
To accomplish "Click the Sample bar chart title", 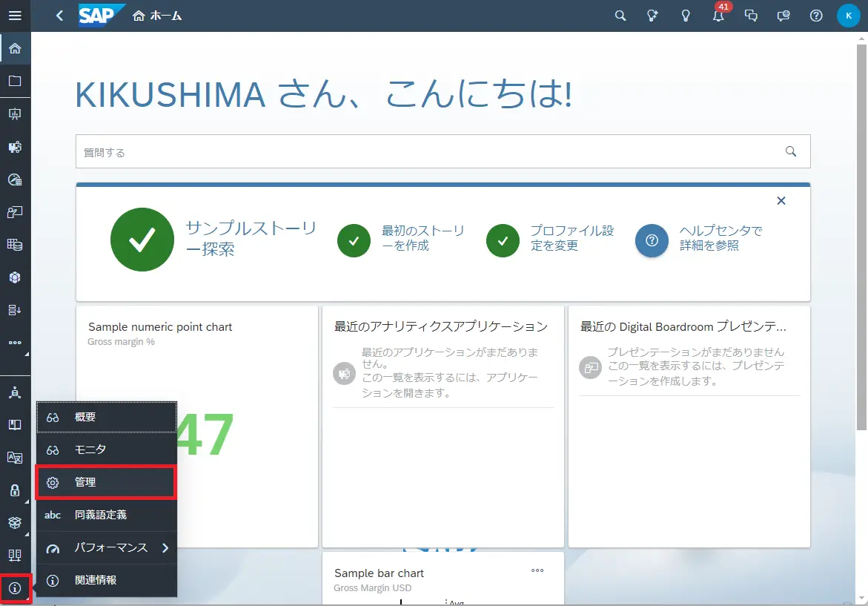I will [x=380, y=573].
